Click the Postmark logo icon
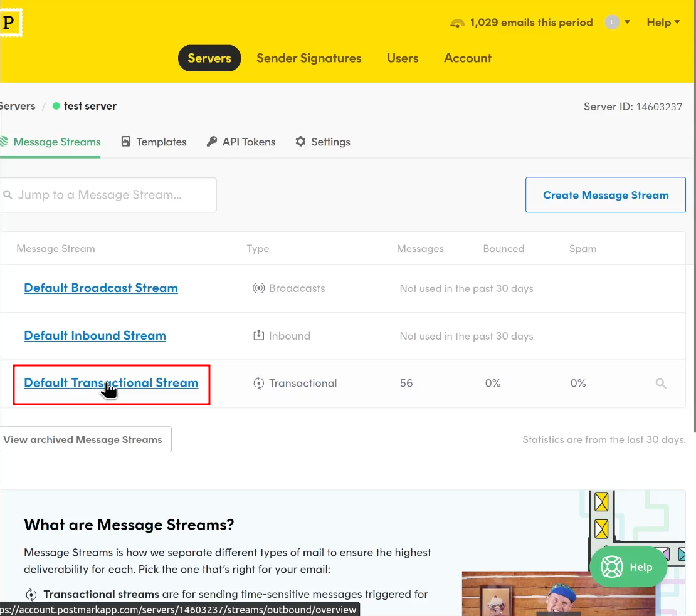The image size is (696, 616). tap(10, 22)
